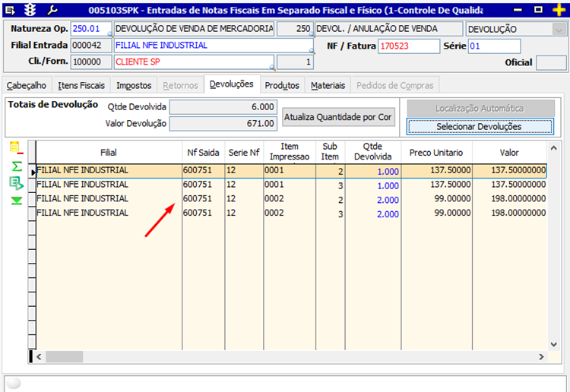The width and height of the screenshot is (570, 392).
Task: Click the yellow delete-record icon beside grid
Action: (x=15, y=147)
